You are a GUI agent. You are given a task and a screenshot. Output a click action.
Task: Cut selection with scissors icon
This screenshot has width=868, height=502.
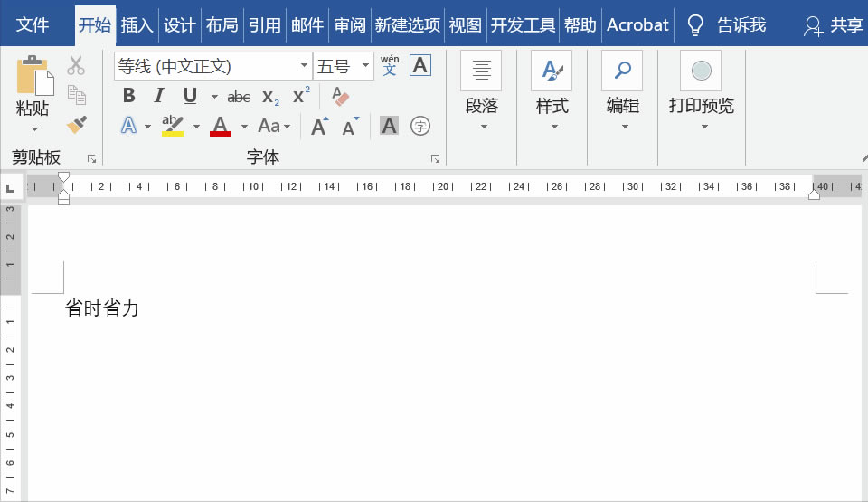76,65
